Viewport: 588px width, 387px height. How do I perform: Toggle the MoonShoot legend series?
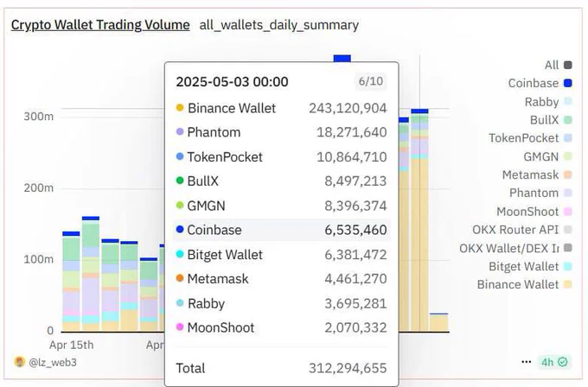coord(534,212)
